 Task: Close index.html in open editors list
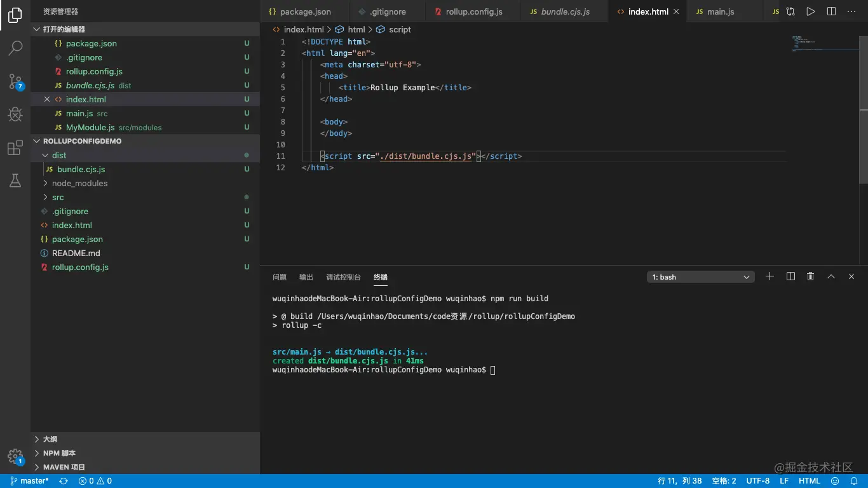point(47,99)
